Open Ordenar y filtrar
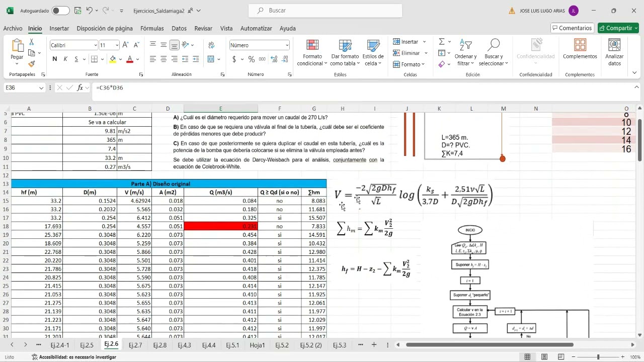The width and height of the screenshot is (644, 362). tap(465, 53)
